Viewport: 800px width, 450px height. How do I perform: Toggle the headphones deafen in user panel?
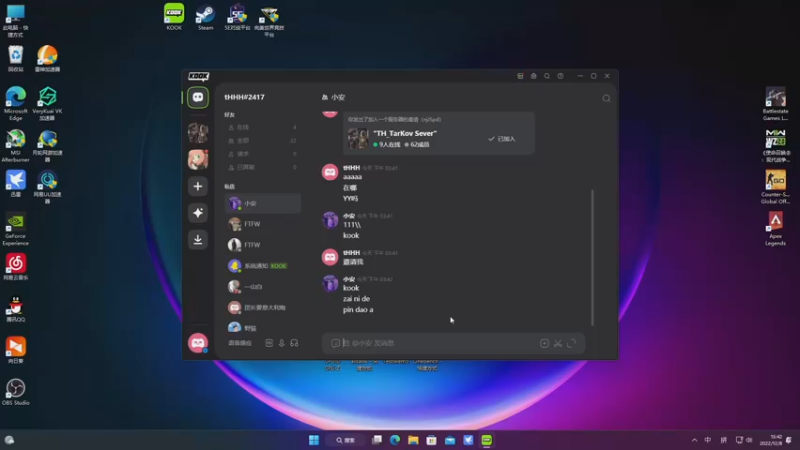coord(294,343)
